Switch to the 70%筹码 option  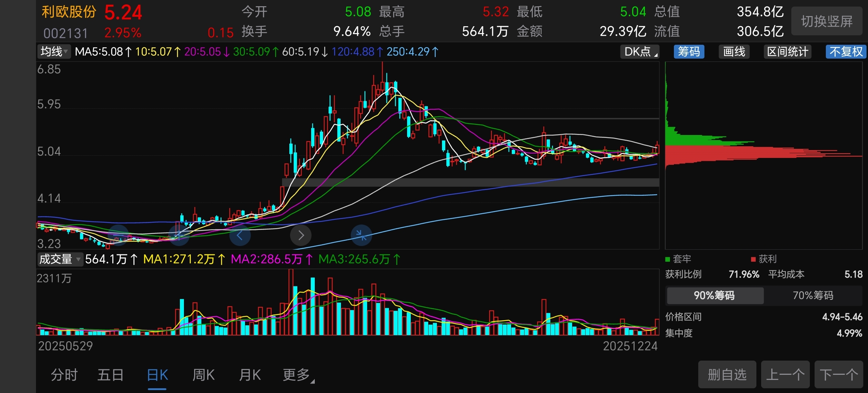point(813,295)
